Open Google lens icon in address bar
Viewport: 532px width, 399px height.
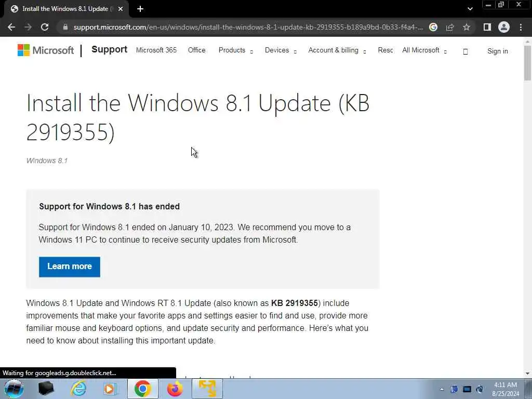point(433,27)
